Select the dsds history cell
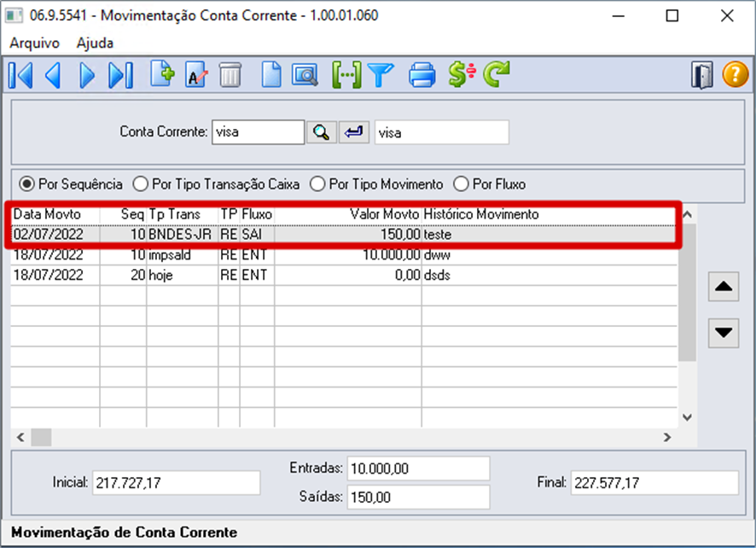 [x=550, y=275]
